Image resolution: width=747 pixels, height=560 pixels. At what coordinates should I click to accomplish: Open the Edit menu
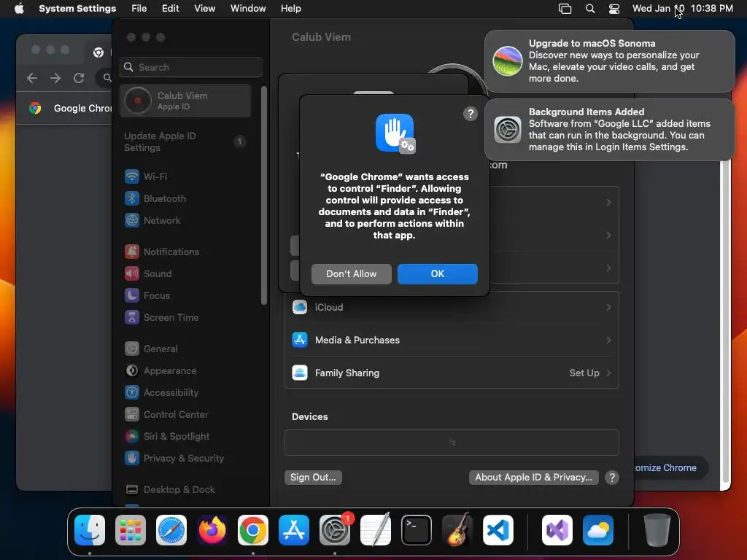(170, 9)
